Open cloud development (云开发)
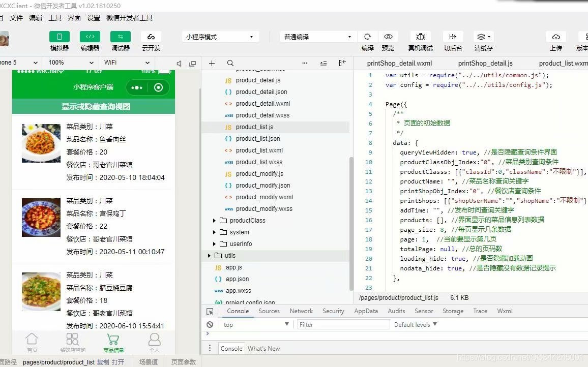588x367 pixels. tap(151, 37)
